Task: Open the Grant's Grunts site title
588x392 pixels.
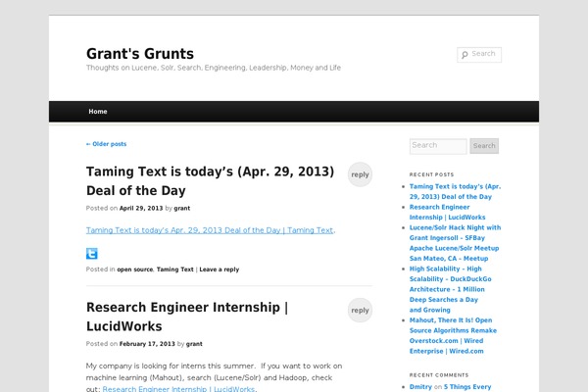Action: 140,54
